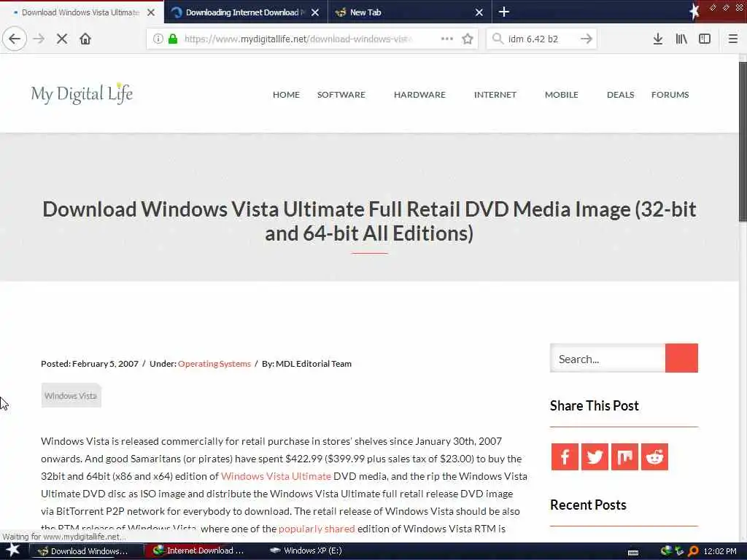Close the Download Windows Vista tab

pyautogui.click(x=151, y=12)
